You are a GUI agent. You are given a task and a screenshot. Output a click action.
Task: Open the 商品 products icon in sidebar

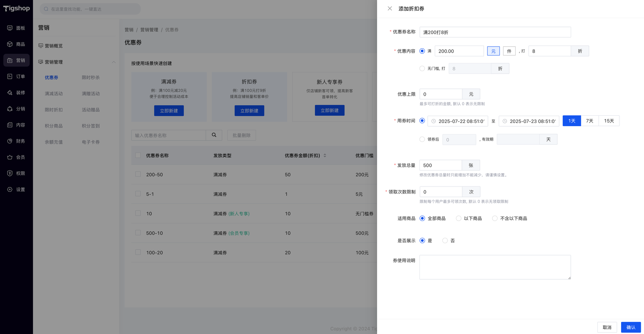tap(10, 44)
